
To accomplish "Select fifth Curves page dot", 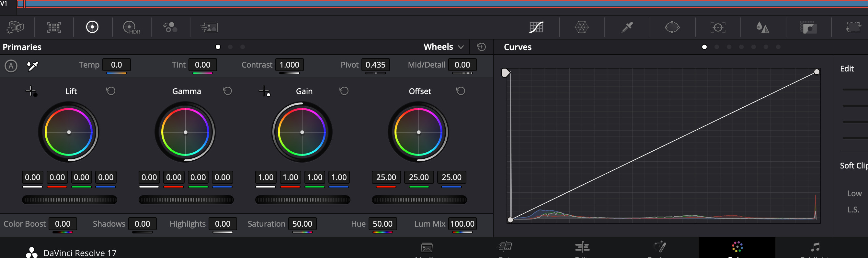I will (x=753, y=47).
